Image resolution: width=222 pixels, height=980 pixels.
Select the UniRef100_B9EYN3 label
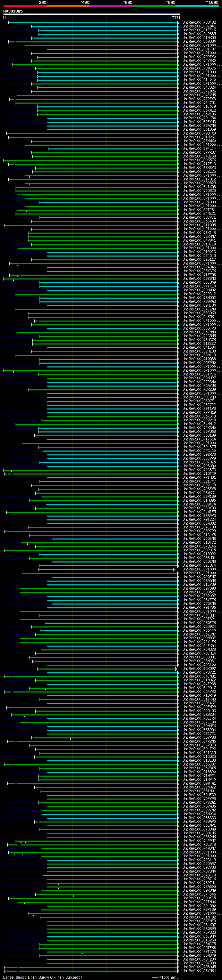(x=199, y=122)
